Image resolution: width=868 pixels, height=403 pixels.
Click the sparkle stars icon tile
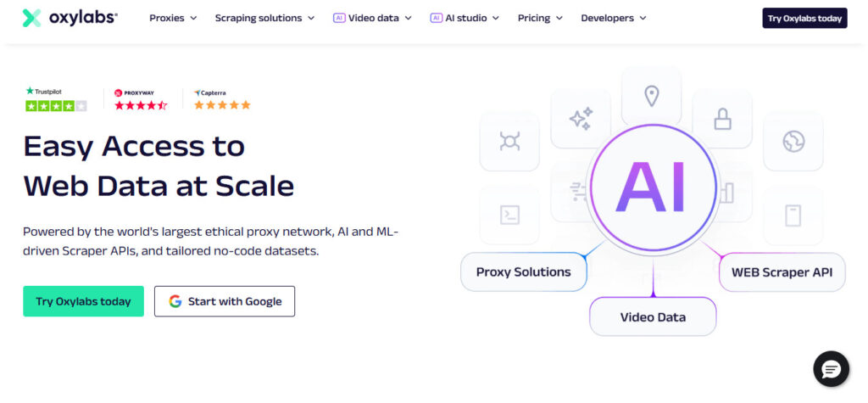tap(581, 119)
